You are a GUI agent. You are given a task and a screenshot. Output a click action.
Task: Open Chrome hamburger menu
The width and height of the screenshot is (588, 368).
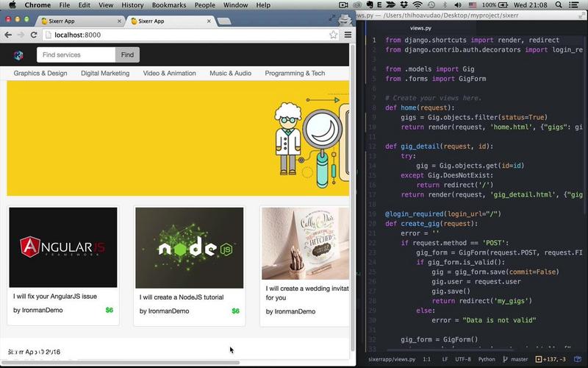click(348, 35)
